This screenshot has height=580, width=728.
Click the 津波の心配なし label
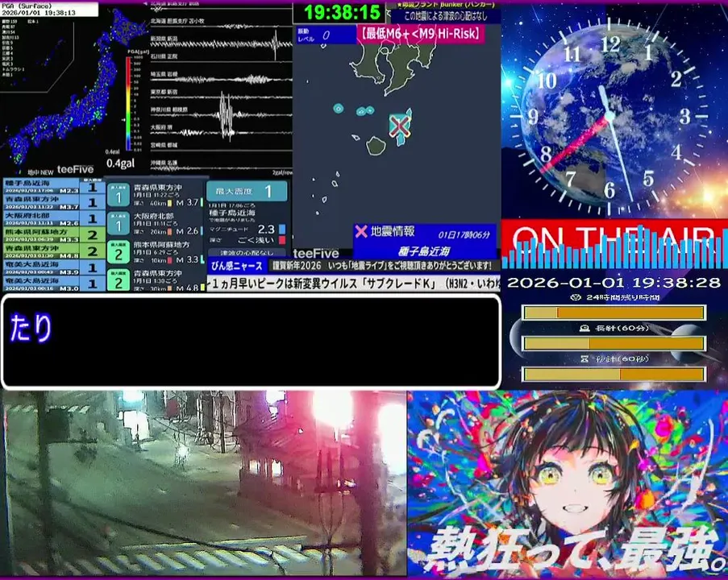click(x=247, y=253)
